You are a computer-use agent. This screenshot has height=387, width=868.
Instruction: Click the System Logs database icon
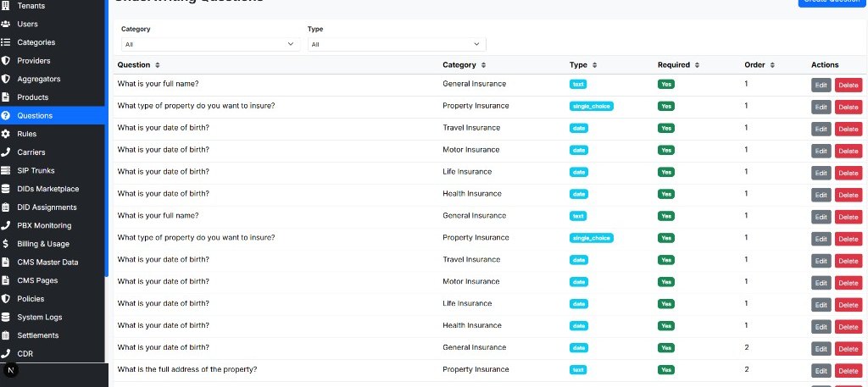point(6,317)
